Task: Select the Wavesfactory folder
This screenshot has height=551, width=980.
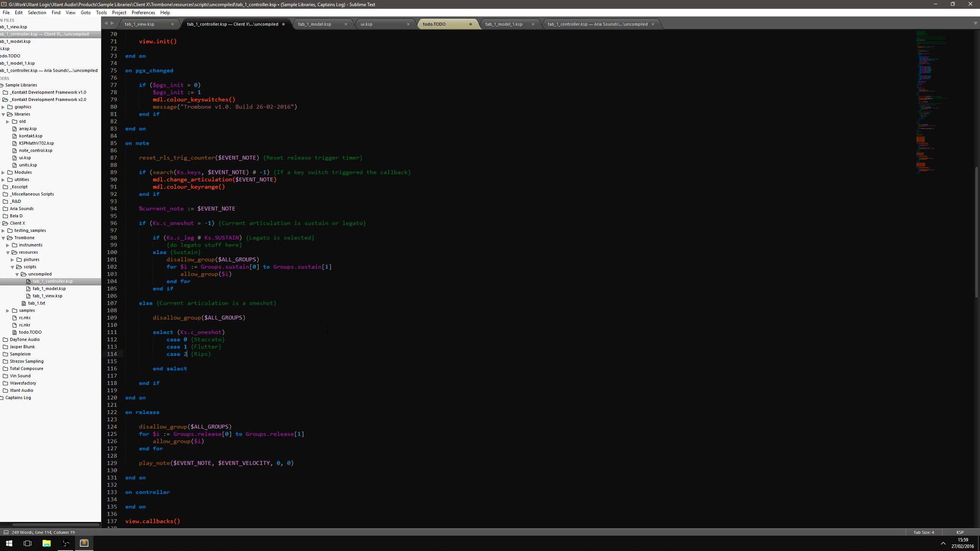Action: (23, 383)
